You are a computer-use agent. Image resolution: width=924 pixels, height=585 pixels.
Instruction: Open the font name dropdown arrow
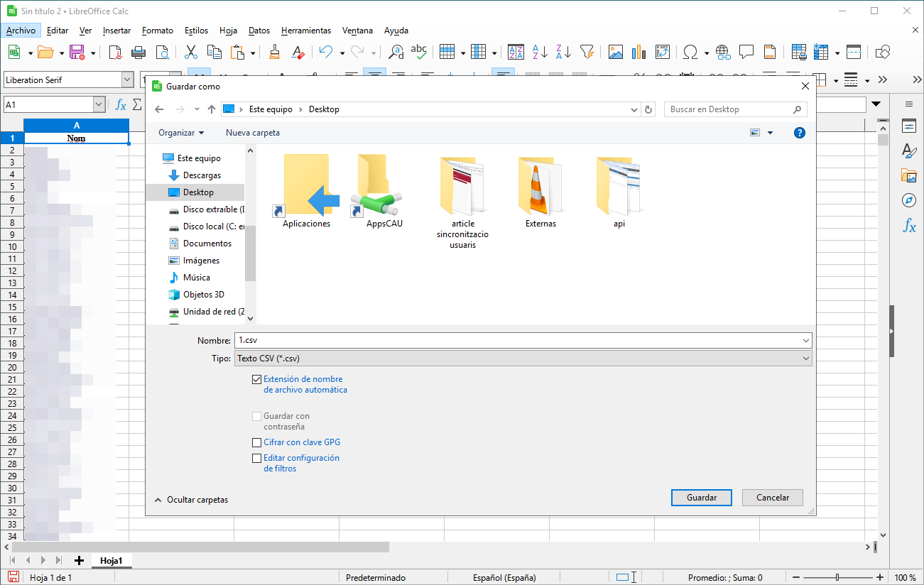click(127, 80)
